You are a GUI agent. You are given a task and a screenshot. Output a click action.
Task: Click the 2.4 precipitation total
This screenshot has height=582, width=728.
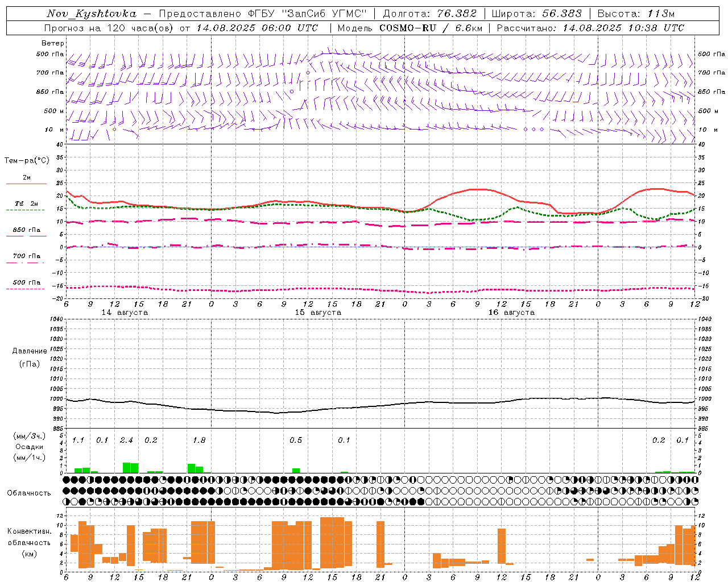click(126, 440)
